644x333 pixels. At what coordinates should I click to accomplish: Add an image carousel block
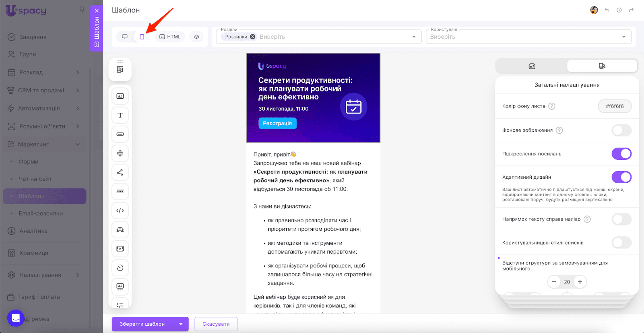120,287
